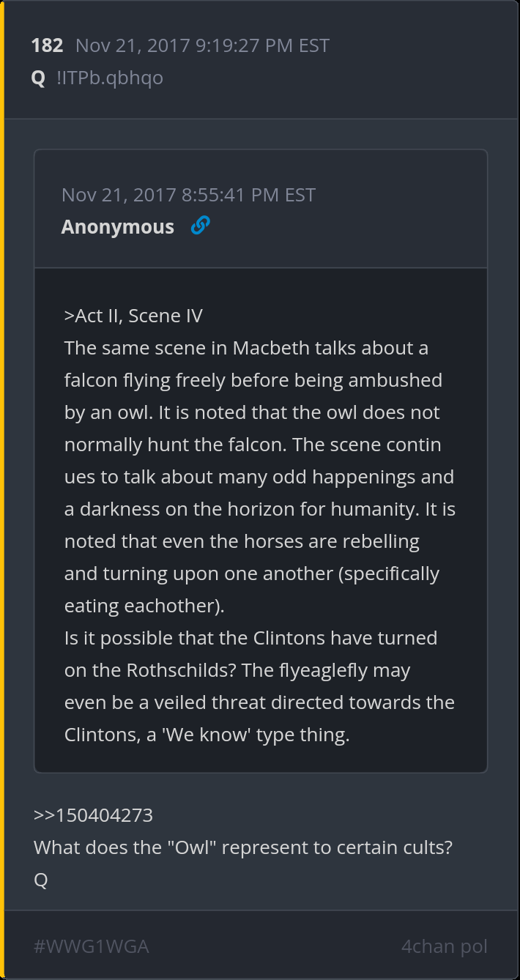This screenshot has width=520, height=980.
Task: Click the 9:19:27 PM EST post timestamp
Action: [x=202, y=45]
